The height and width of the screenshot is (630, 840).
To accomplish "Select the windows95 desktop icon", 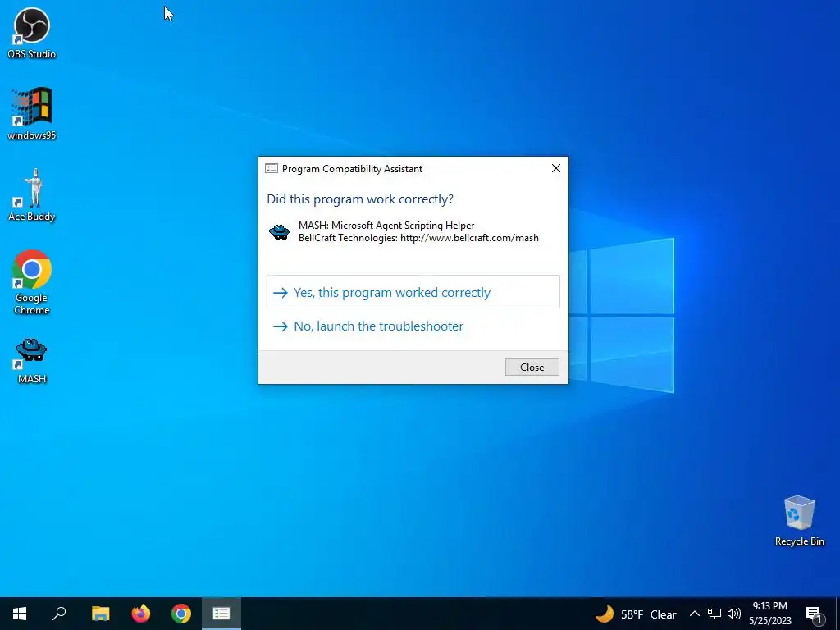I will pos(32,113).
